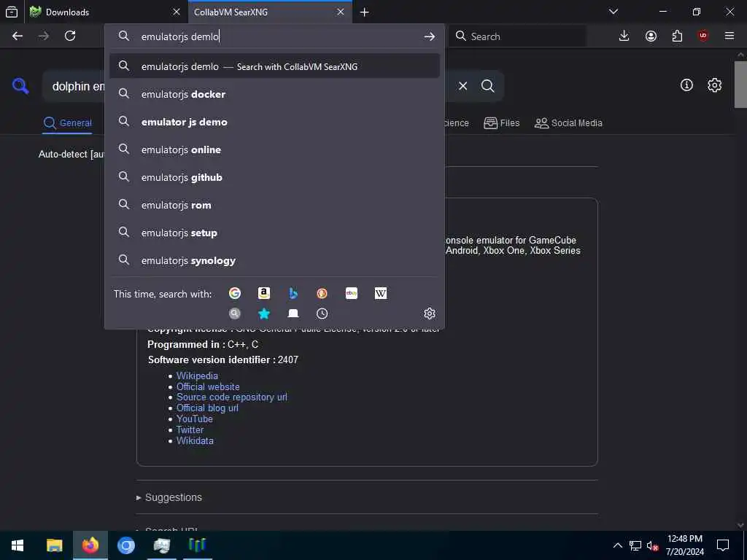Viewport: 747px width, 560px height.
Task: Open the Extensions puzzle-piece menu
Action: pos(677,36)
